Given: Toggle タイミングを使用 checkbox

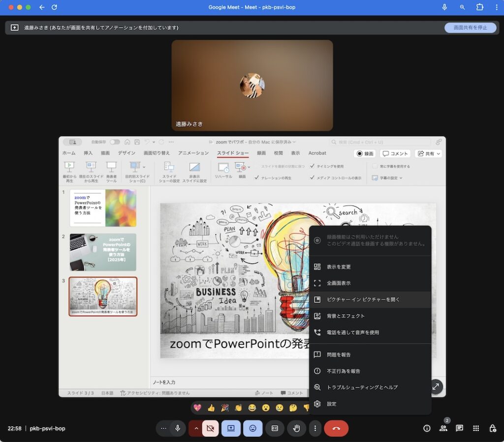Looking at the screenshot, I should 312,166.
